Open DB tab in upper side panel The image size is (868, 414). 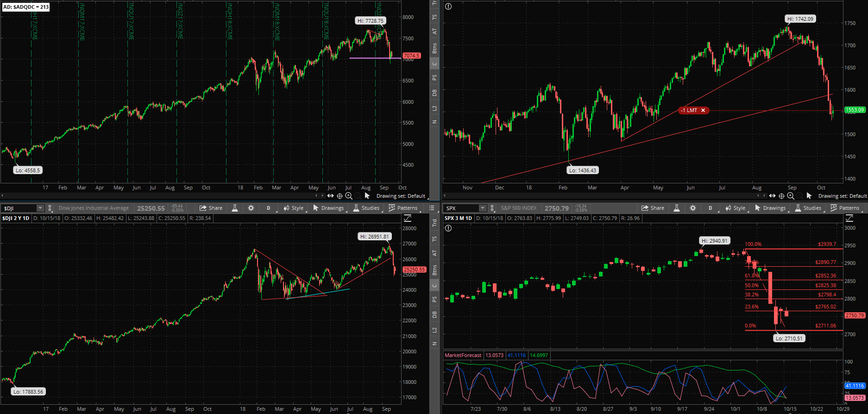434,93
